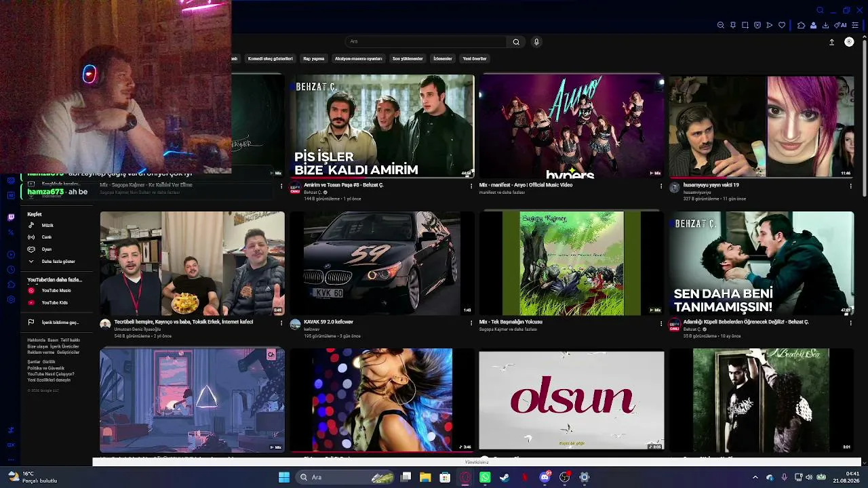Image resolution: width=868 pixels, height=488 pixels.
Task: Open the 'Behzat Ç.' channel name under Amirim video
Action: [x=313, y=192]
